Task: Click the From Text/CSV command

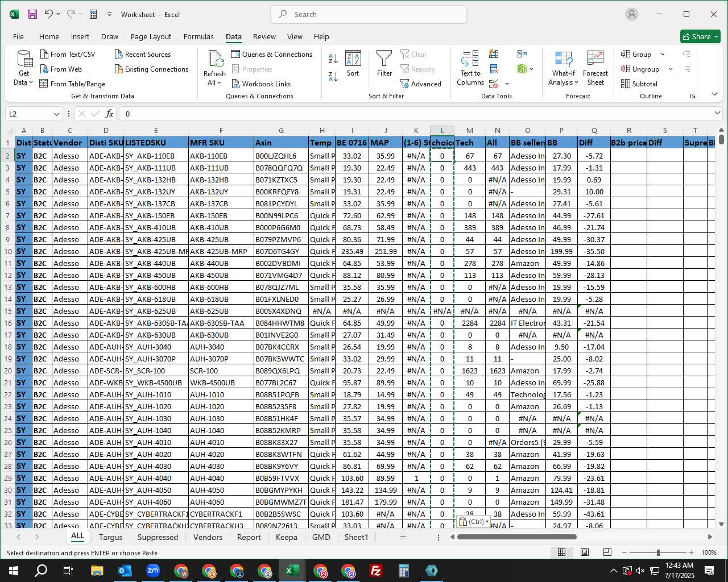Action: [68, 54]
